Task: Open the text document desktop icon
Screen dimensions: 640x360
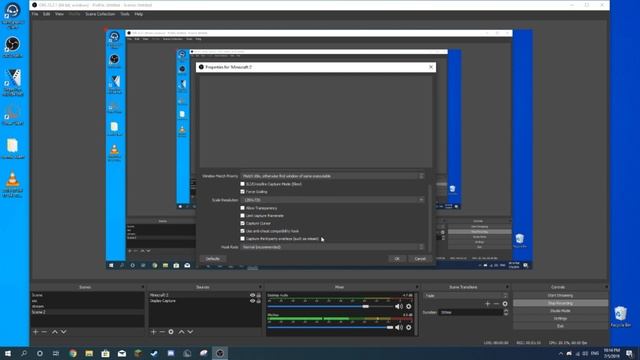Action: click(13, 149)
